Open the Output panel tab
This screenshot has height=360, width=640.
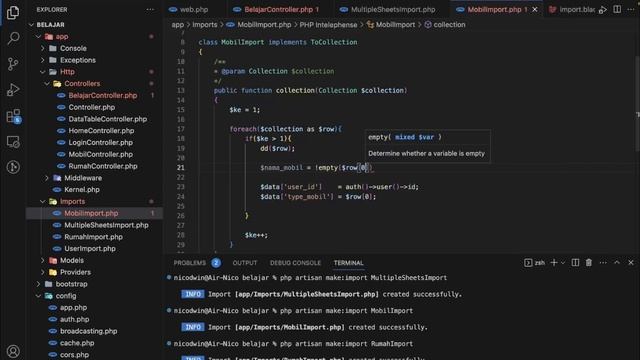[x=245, y=263]
